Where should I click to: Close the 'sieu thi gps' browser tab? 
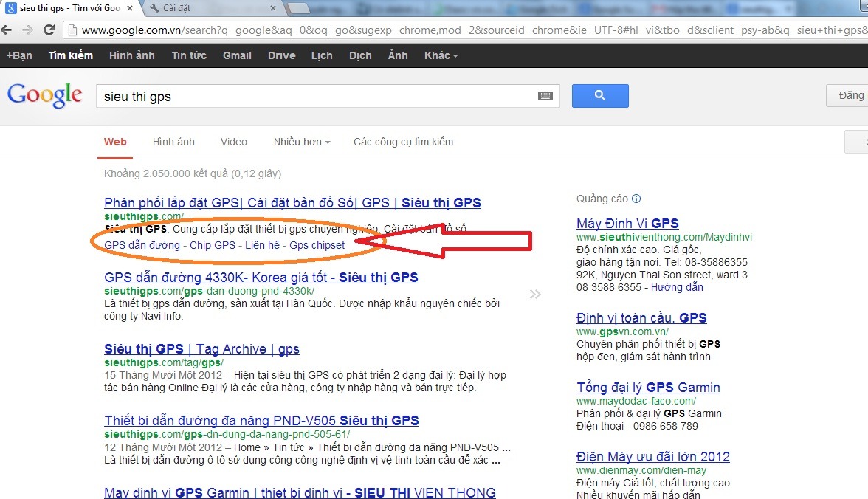click(x=130, y=8)
